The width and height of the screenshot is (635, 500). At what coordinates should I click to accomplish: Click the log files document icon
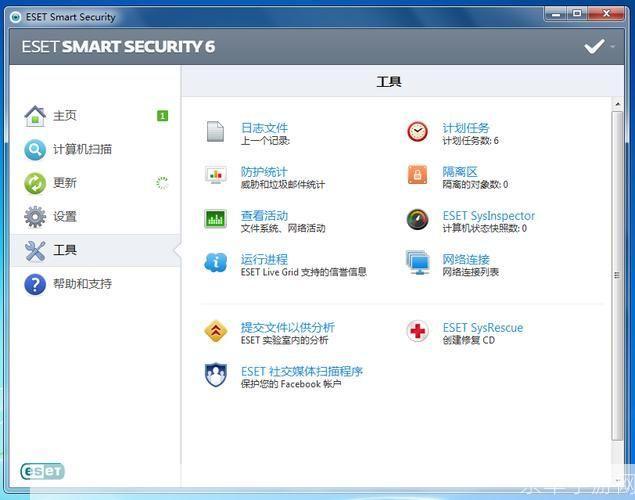(x=215, y=132)
